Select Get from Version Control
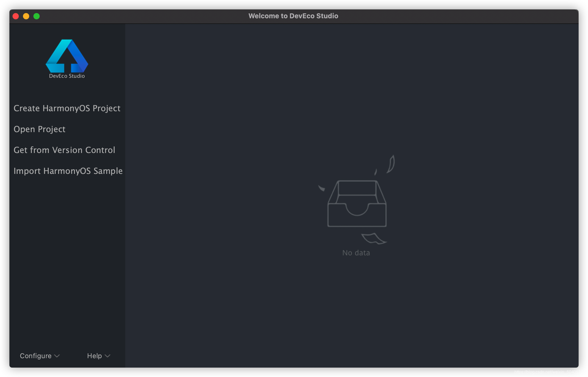This screenshot has height=377, width=588. [64, 150]
